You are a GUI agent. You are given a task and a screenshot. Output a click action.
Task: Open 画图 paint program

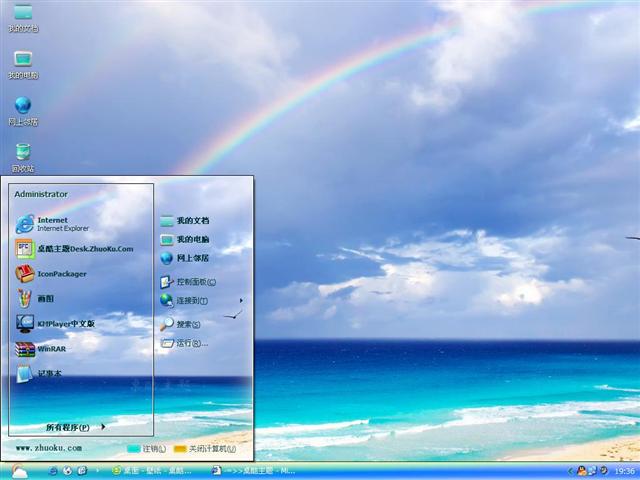point(35,299)
